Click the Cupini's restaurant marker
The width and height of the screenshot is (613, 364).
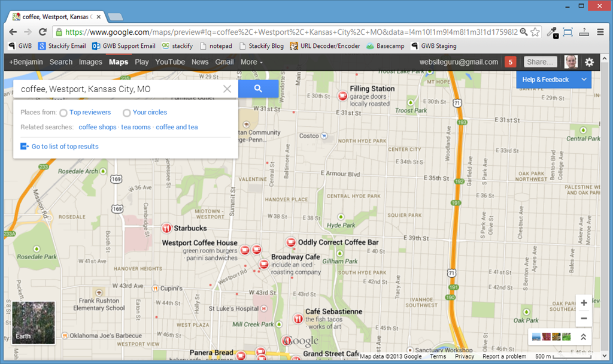[x=155, y=289]
